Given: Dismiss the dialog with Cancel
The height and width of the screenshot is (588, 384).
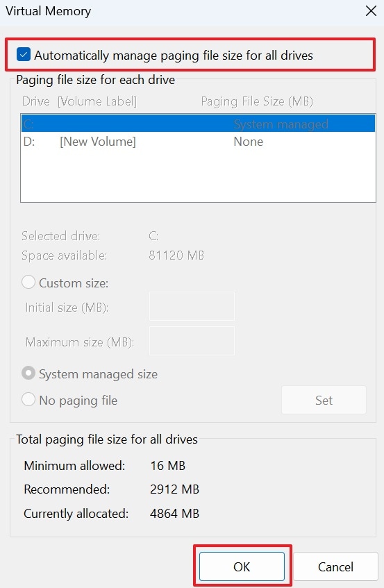Looking at the screenshot, I should point(335,566).
